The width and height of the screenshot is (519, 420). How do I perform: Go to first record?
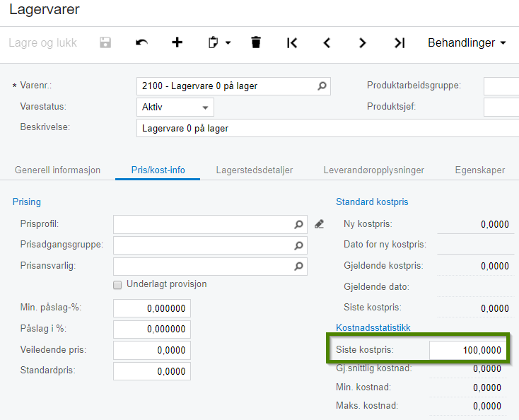coord(292,42)
